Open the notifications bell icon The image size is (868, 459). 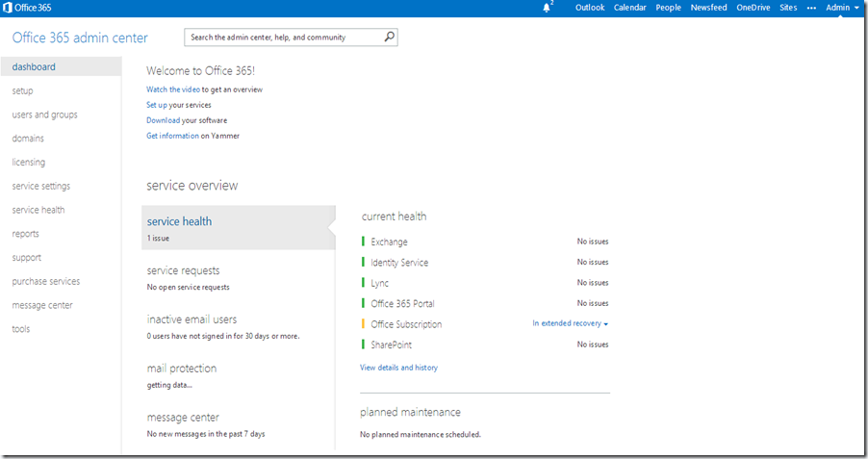[547, 7]
